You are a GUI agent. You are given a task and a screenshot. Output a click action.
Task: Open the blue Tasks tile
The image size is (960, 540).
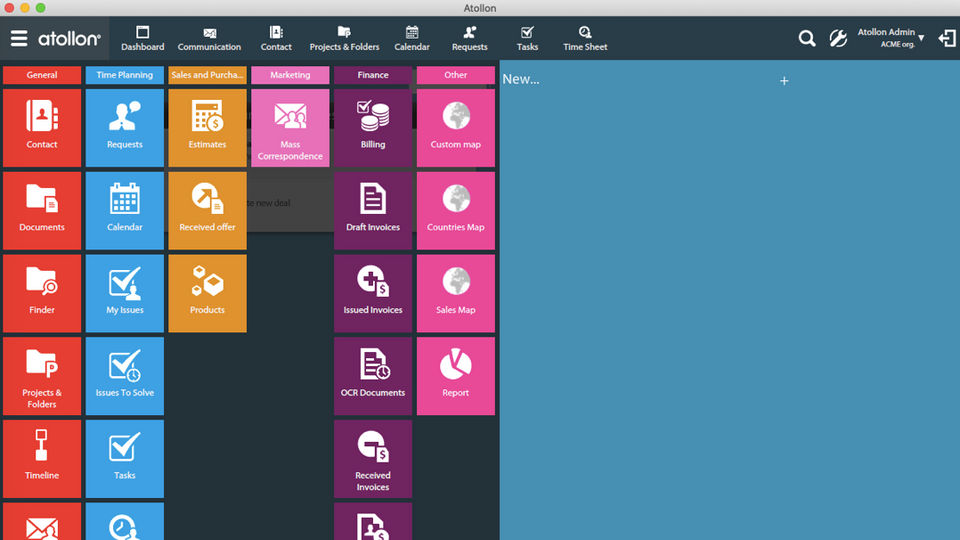click(x=124, y=459)
